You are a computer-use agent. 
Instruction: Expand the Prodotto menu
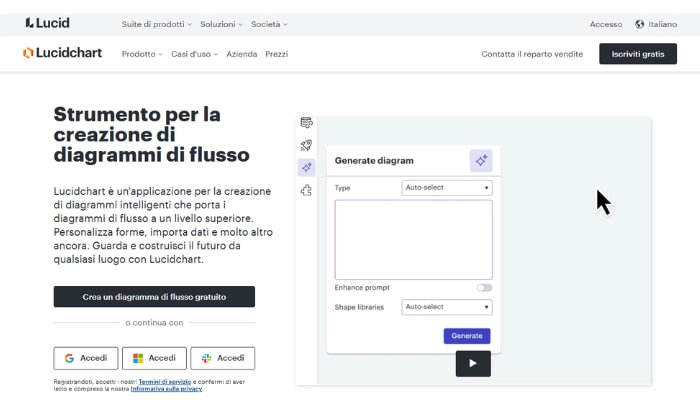click(x=142, y=54)
